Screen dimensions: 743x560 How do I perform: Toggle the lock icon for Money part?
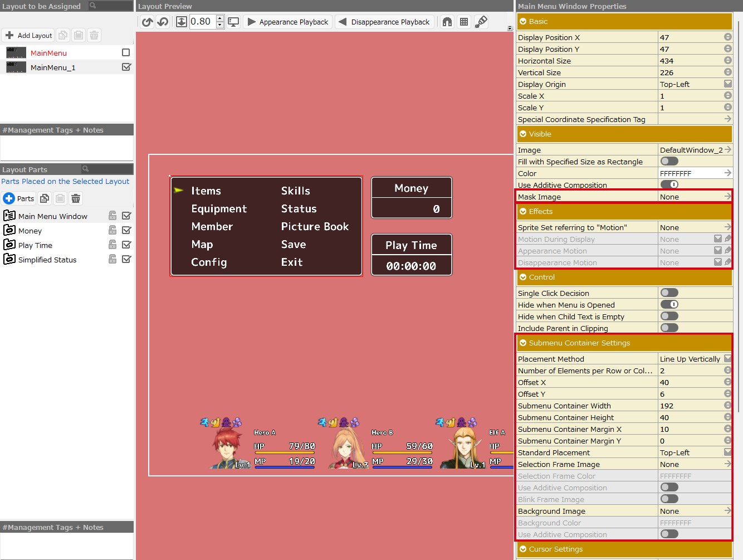point(113,230)
